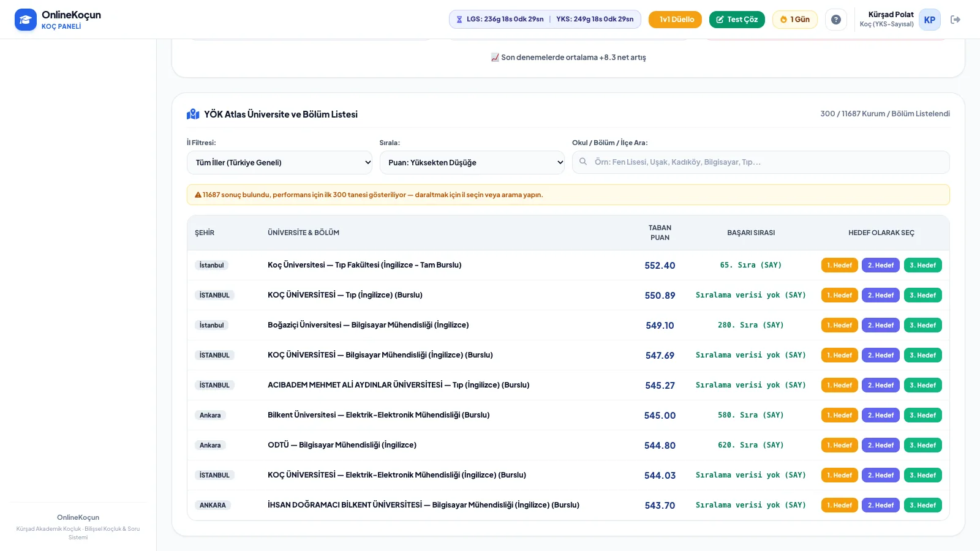Click the Ankara city tag on the ODTÜ row

210,445
